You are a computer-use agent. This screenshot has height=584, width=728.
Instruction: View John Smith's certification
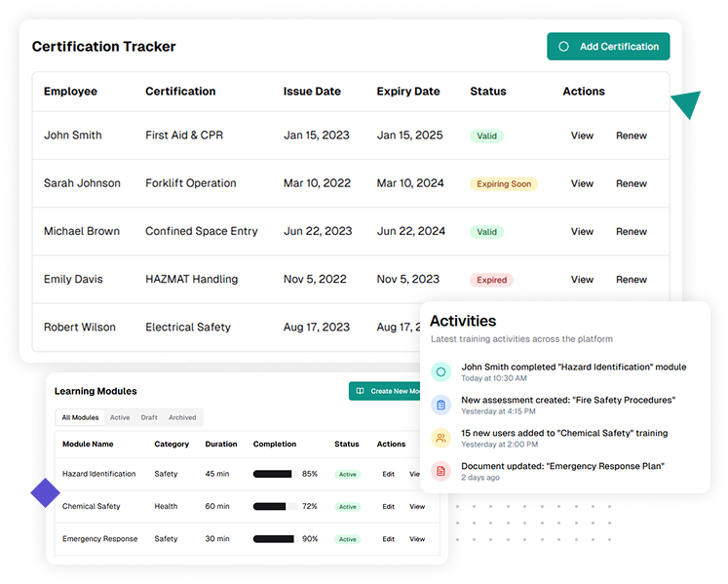[x=582, y=136]
